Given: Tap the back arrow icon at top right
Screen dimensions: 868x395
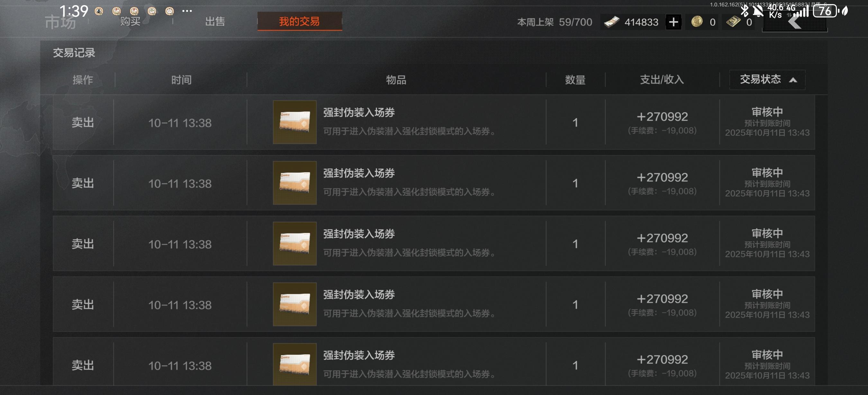Looking at the screenshot, I should tap(795, 22).
